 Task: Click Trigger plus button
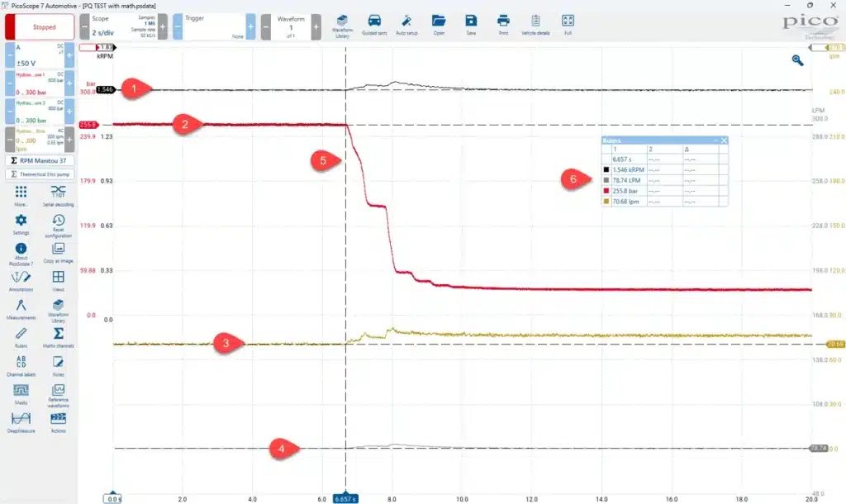(251, 26)
